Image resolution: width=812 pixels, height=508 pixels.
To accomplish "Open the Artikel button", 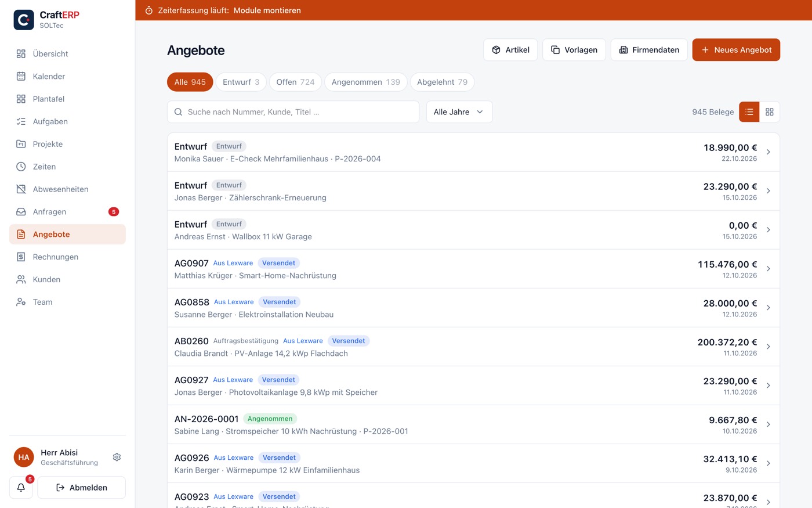I will (510, 50).
